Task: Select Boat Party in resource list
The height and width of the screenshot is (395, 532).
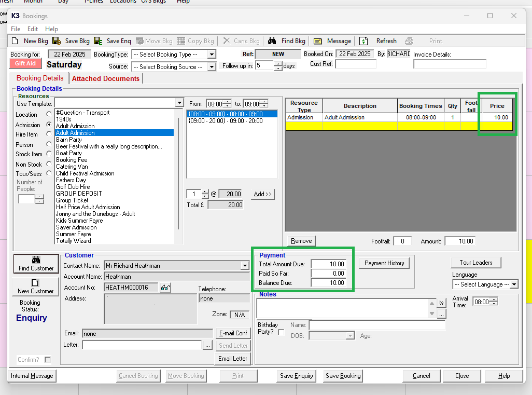Action: tap(69, 153)
